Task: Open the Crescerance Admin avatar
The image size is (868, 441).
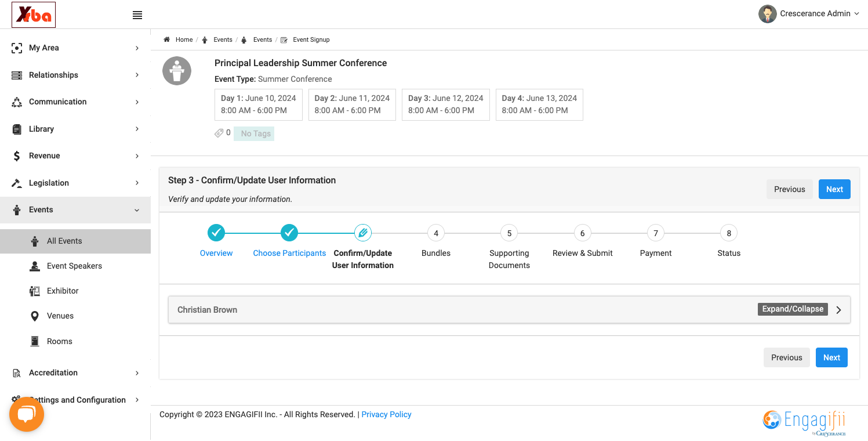Action: [768, 14]
